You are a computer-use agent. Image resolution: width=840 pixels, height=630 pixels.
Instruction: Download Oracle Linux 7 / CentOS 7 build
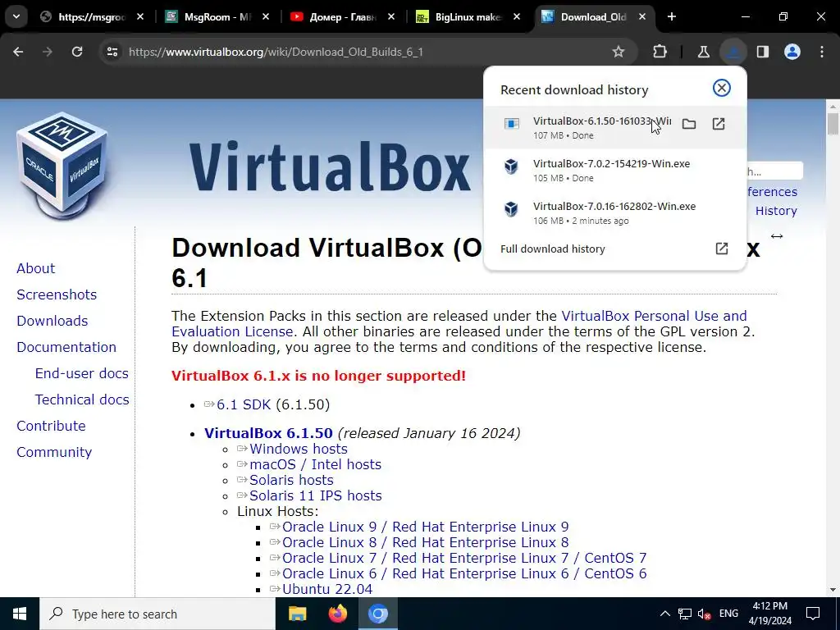click(464, 558)
